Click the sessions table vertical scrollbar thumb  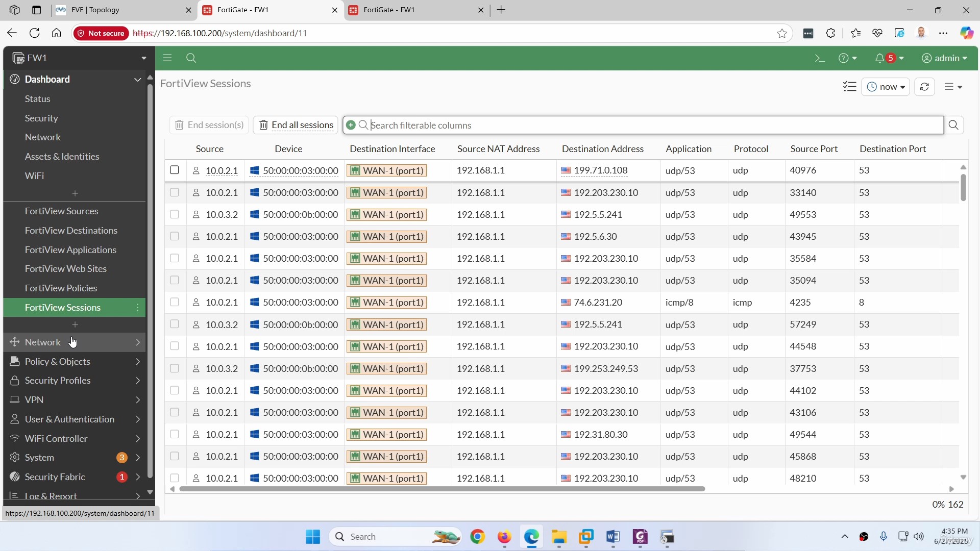point(963,187)
